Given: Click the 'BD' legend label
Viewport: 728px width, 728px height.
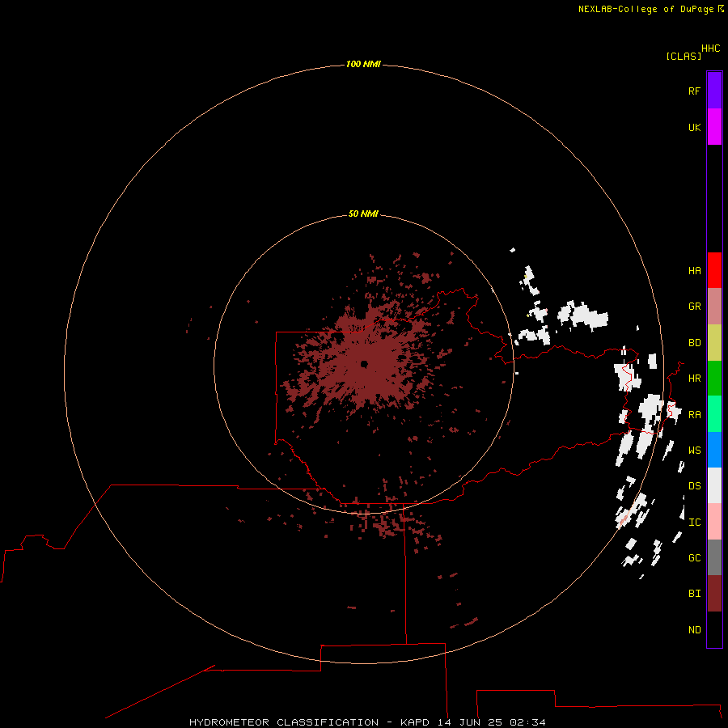Looking at the screenshot, I should 694,343.
